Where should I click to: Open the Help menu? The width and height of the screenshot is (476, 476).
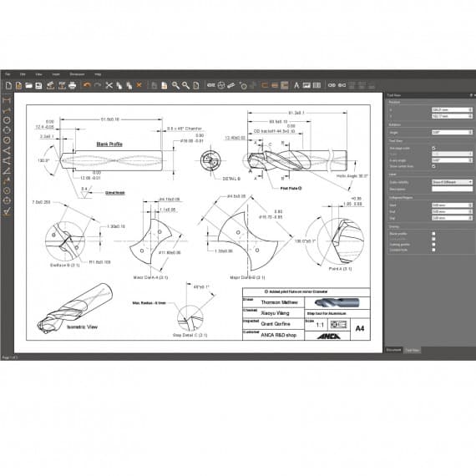coord(98,74)
